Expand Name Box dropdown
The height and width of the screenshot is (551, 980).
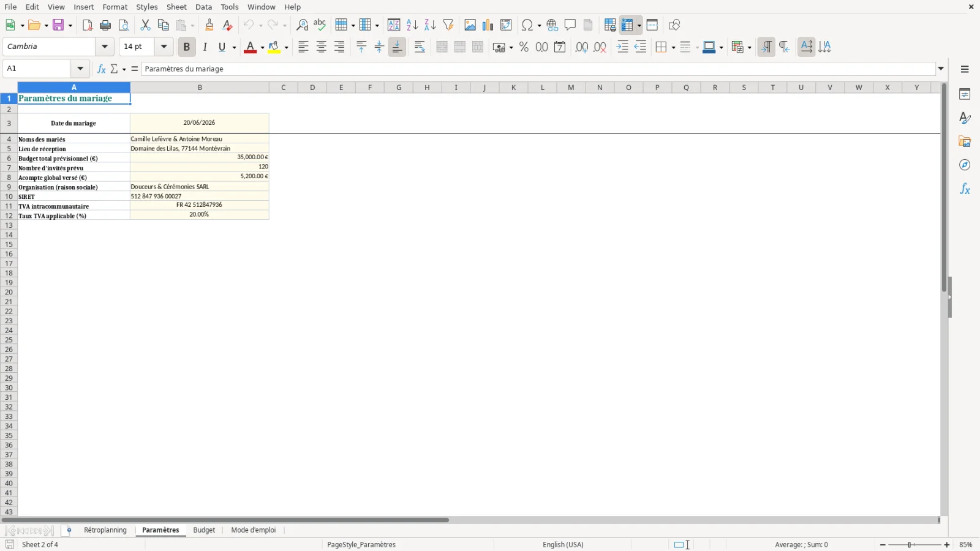point(80,69)
